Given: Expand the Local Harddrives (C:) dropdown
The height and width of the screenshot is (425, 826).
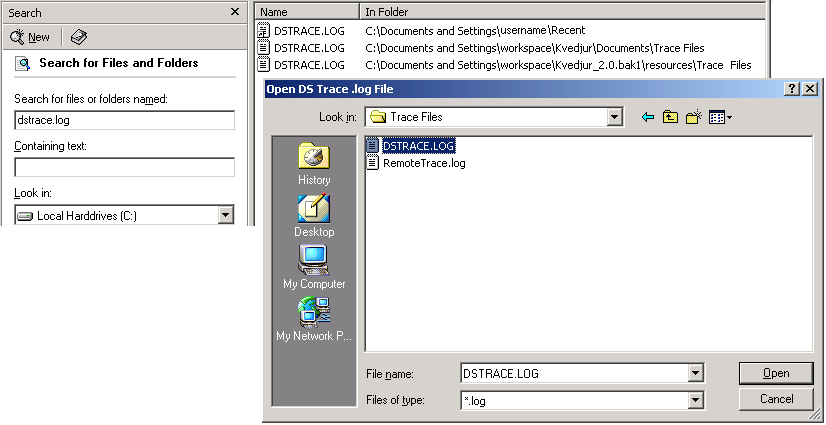Looking at the screenshot, I should coord(225,215).
